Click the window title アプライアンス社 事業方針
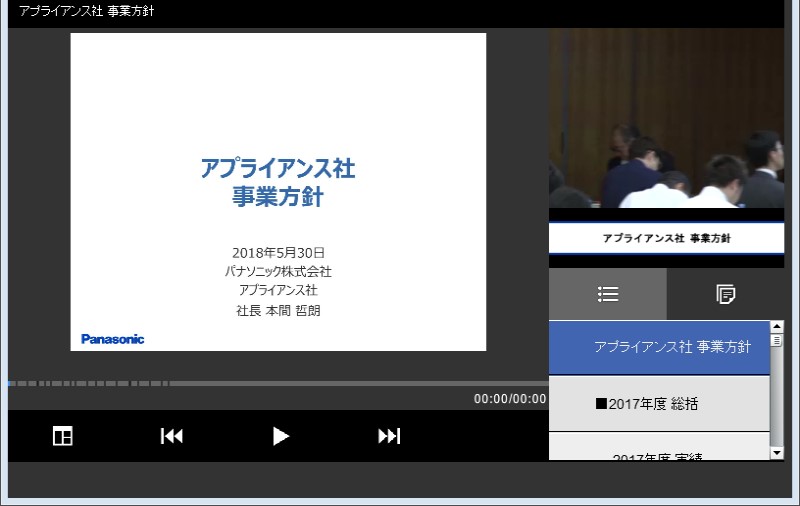 click(x=86, y=11)
